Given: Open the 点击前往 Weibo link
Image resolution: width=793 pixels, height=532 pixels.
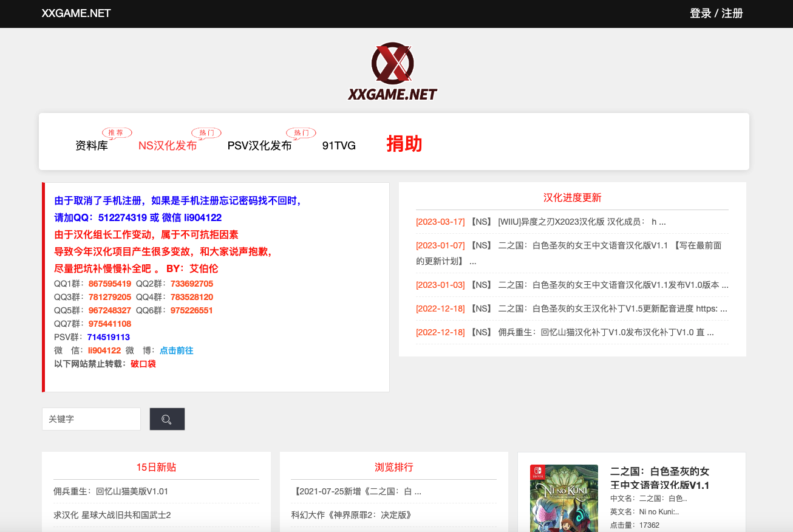Looking at the screenshot, I should coord(176,350).
